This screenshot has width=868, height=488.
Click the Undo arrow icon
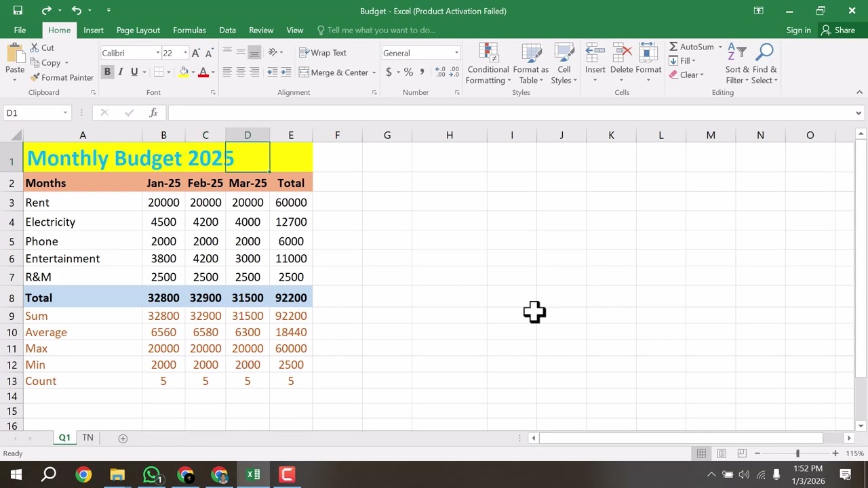(x=77, y=11)
